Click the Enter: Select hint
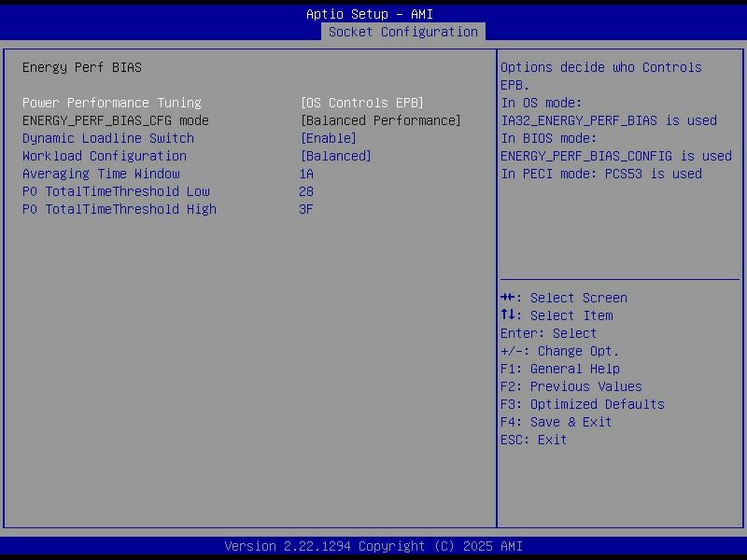Viewport: 747px width, 560px height. pos(548,333)
